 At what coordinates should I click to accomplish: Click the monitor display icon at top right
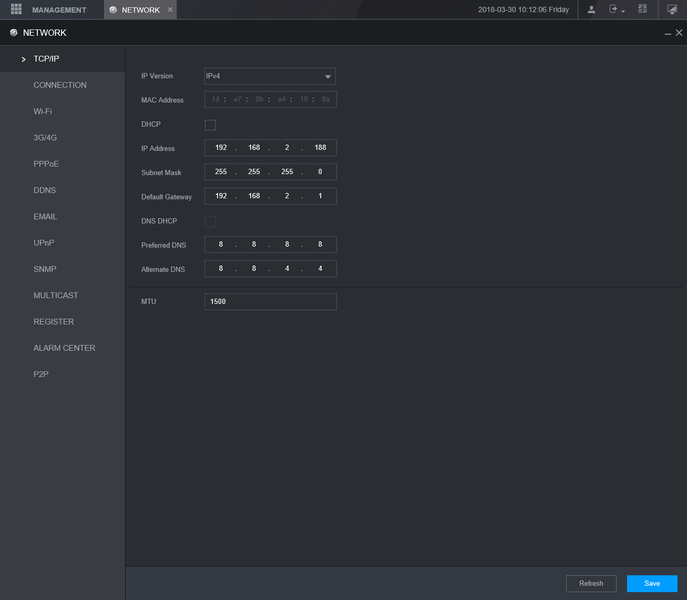tap(673, 9)
